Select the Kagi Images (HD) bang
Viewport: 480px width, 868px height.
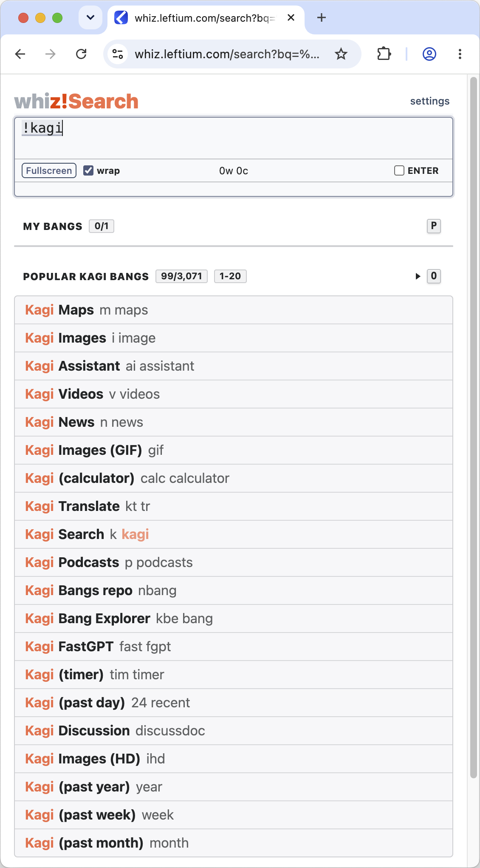(x=234, y=759)
